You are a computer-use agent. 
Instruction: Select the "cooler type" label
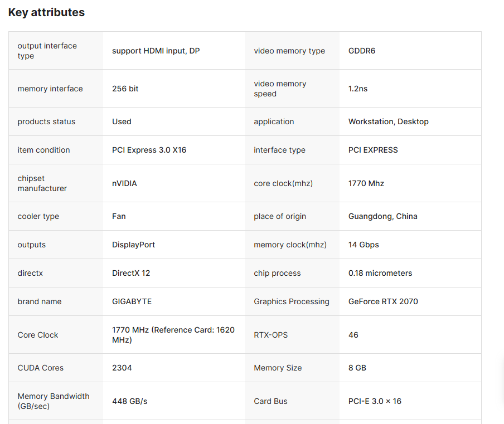38,217
